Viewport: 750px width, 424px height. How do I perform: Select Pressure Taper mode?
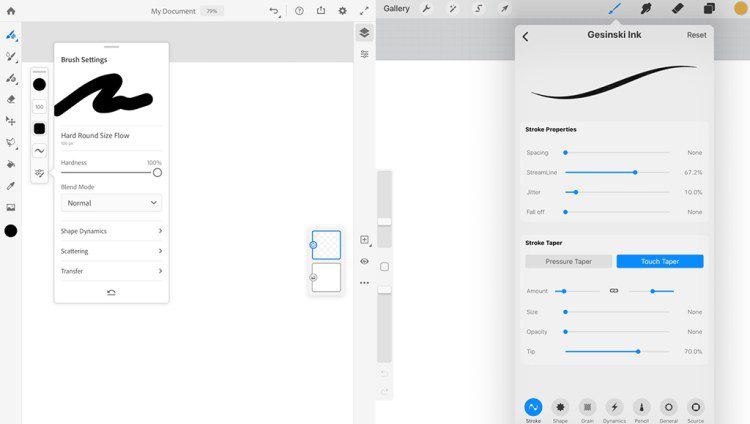coord(568,261)
